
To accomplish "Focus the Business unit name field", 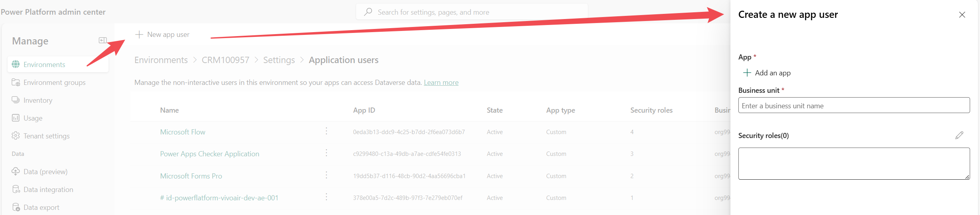I will [x=854, y=106].
